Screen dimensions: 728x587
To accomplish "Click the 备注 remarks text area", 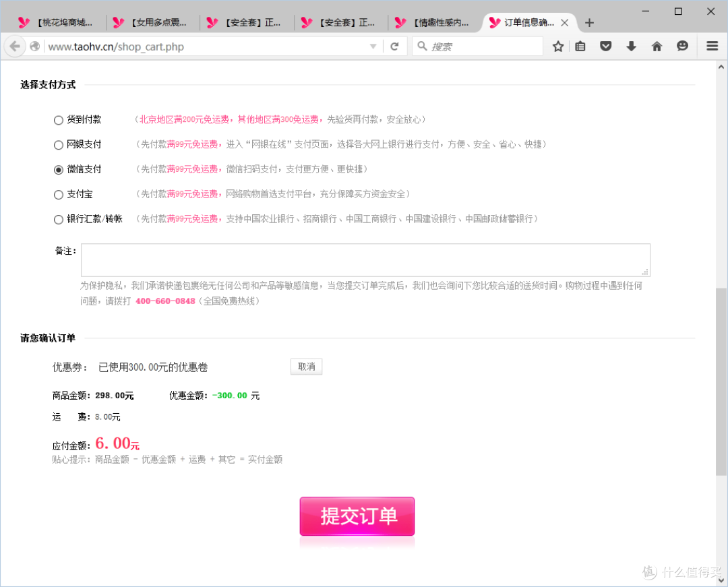I will 365,260.
